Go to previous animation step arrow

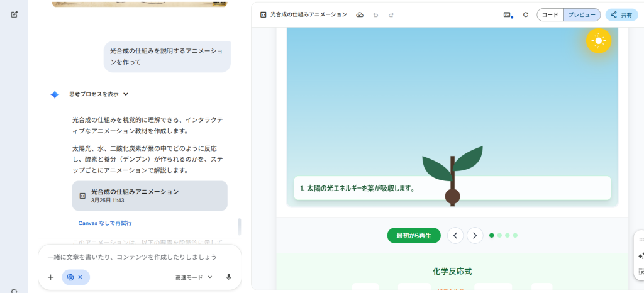pyautogui.click(x=455, y=236)
